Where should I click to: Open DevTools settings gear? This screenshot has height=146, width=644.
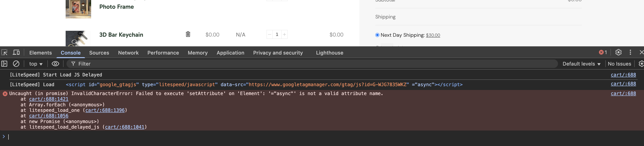[x=618, y=52]
